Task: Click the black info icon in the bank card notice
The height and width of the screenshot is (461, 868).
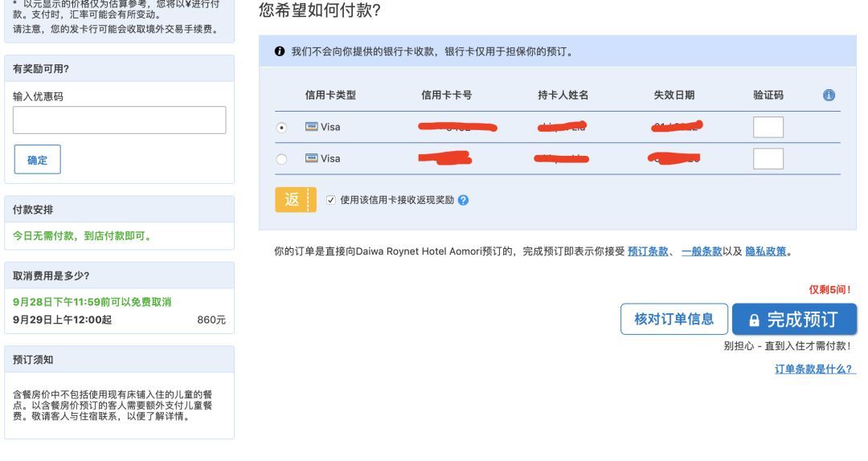Action: point(280,51)
